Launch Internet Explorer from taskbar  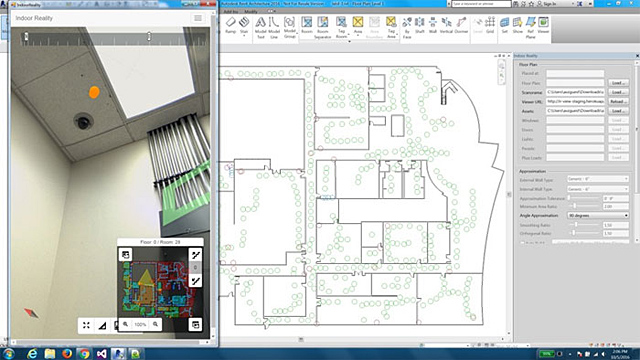32,353
